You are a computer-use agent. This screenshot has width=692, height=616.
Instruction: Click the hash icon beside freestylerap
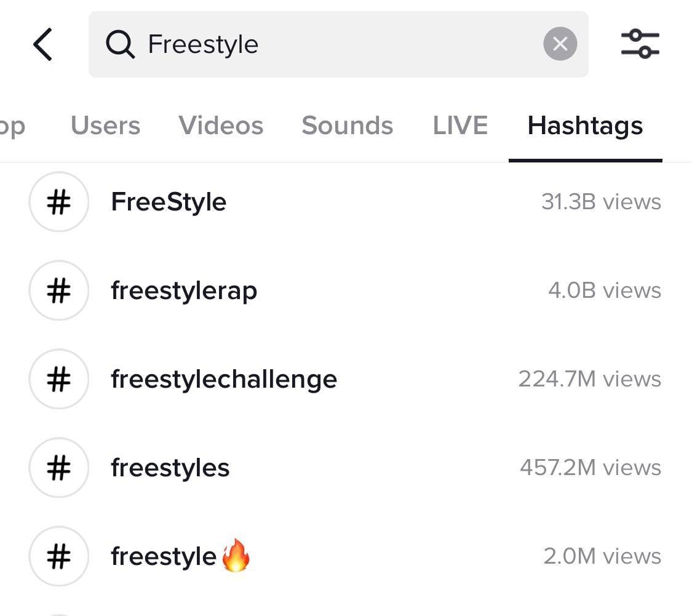[x=58, y=290]
